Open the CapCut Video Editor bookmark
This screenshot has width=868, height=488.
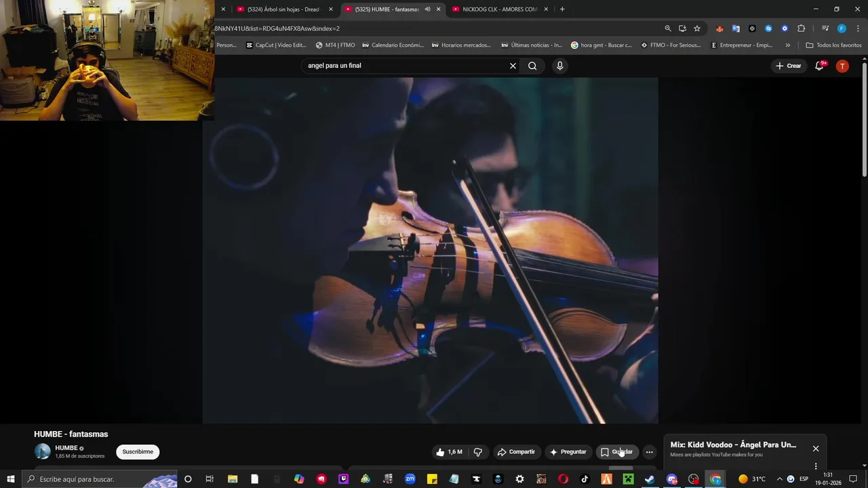coord(276,45)
